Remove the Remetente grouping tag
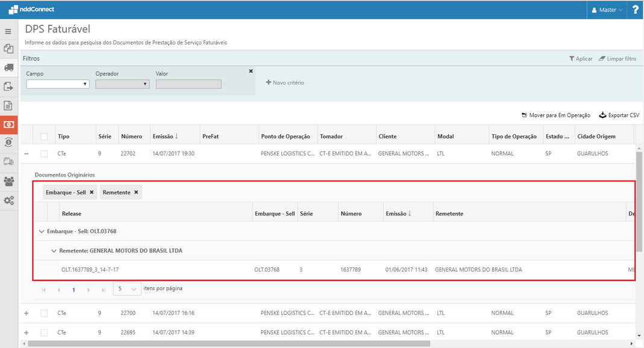This screenshot has width=644, height=348. coord(136,192)
